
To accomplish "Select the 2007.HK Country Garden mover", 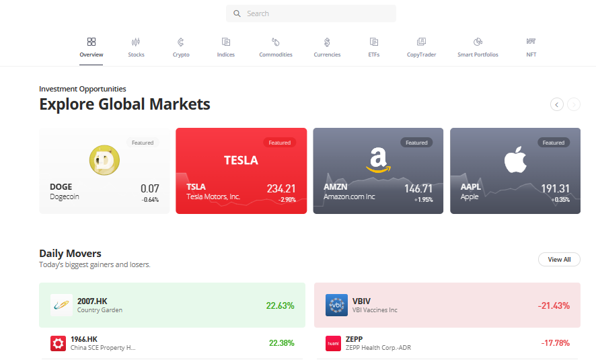I will click(172, 305).
